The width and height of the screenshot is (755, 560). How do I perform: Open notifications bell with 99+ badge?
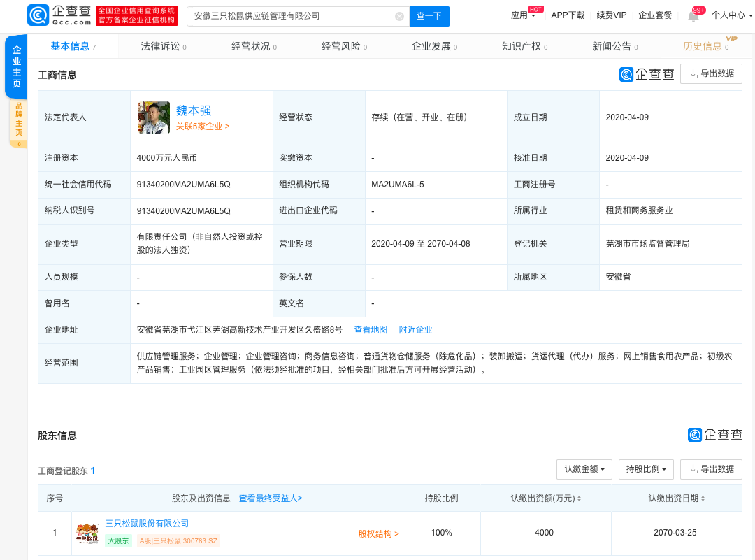[693, 16]
